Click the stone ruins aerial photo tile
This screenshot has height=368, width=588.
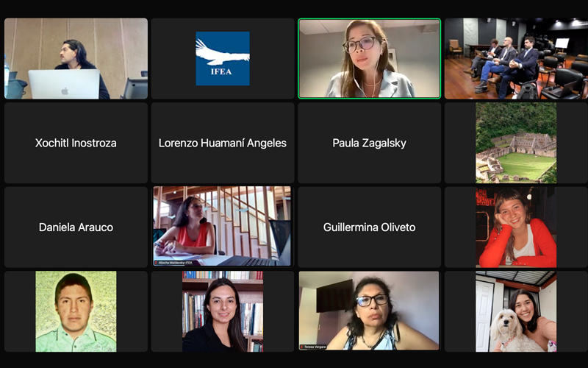coord(516,143)
